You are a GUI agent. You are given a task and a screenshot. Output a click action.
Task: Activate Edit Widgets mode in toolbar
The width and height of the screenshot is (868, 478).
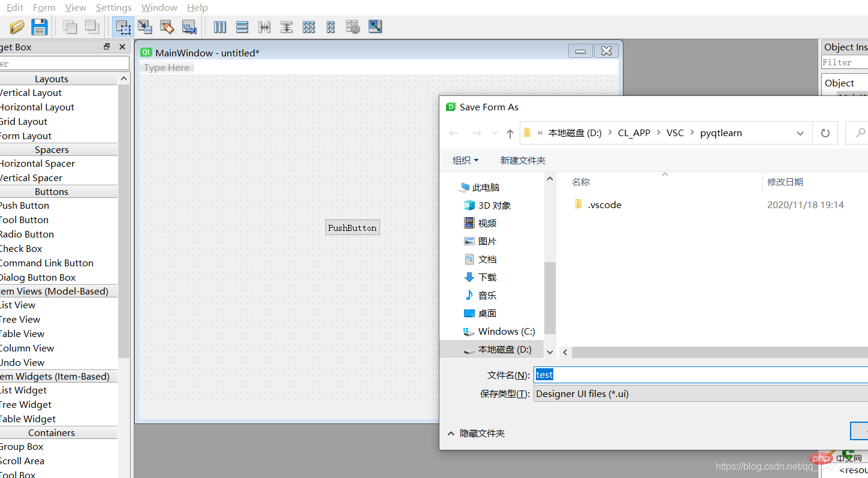[123, 27]
